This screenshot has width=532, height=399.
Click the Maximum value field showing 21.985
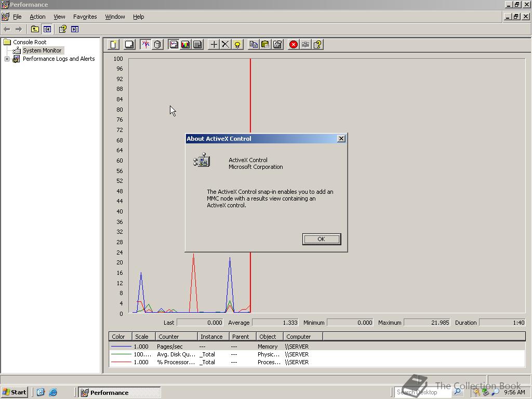pyautogui.click(x=427, y=323)
